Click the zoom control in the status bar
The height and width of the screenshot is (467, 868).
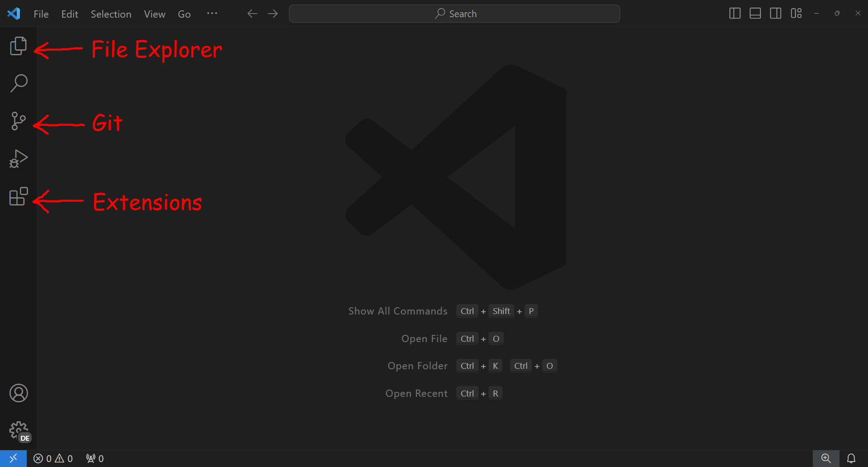(x=826, y=458)
